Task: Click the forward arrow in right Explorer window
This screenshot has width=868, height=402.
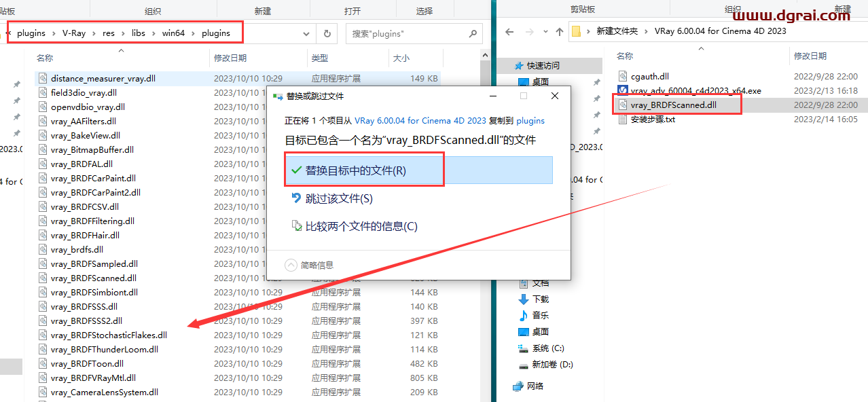Action: (528, 31)
